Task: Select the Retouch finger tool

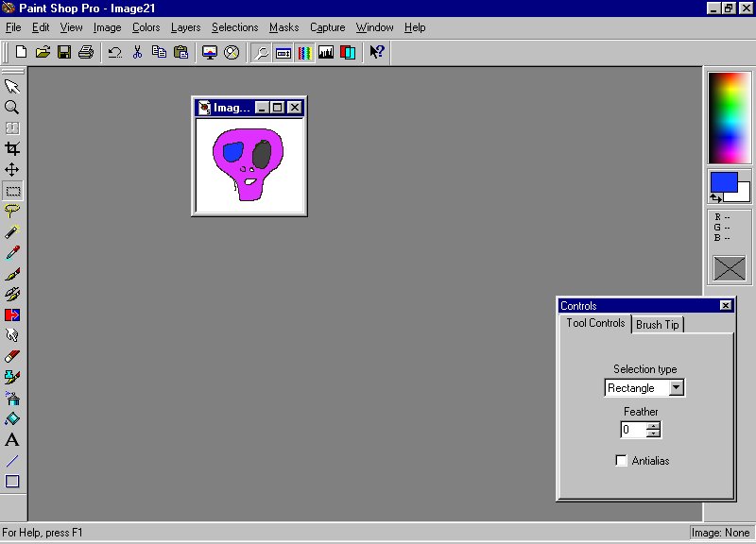Action: pos(12,335)
